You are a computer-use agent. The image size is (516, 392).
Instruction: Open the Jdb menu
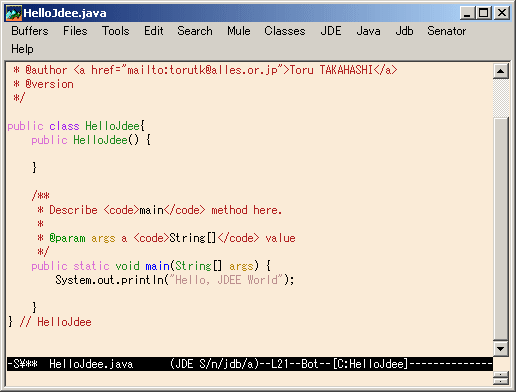[404, 31]
